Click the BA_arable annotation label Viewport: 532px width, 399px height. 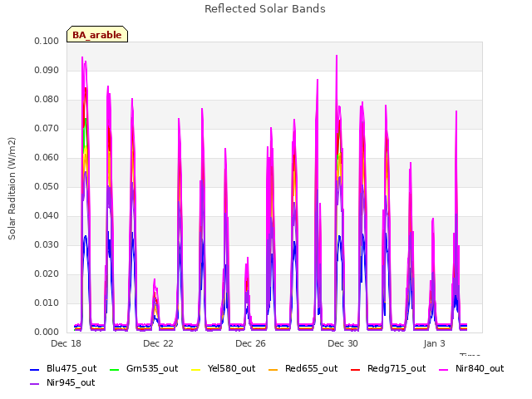coord(97,35)
